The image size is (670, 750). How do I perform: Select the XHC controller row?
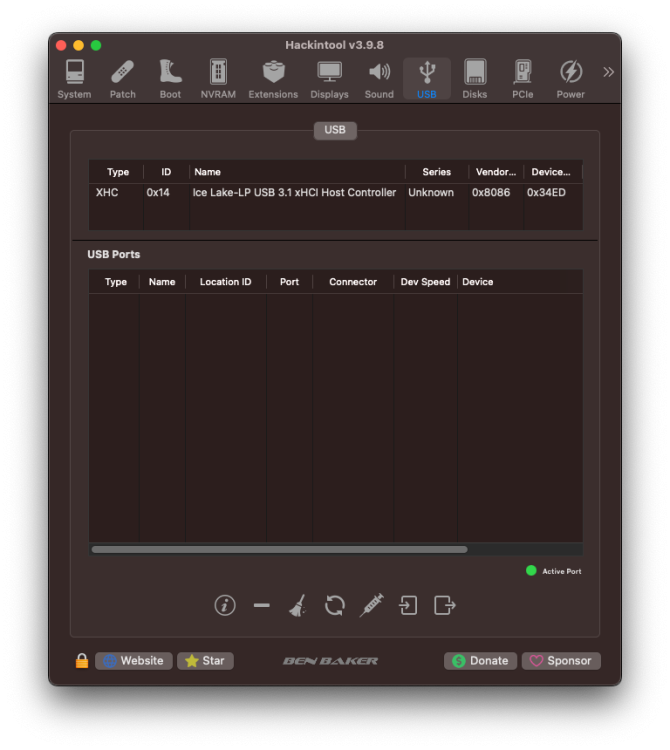[x=335, y=192]
